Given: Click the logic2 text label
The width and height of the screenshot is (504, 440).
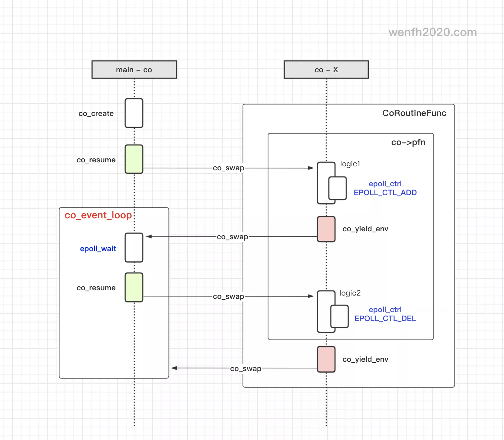Looking at the screenshot, I should point(350,293).
